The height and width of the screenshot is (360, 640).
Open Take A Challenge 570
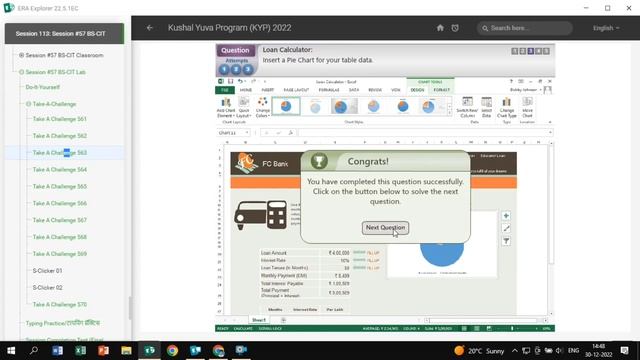tap(60, 304)
